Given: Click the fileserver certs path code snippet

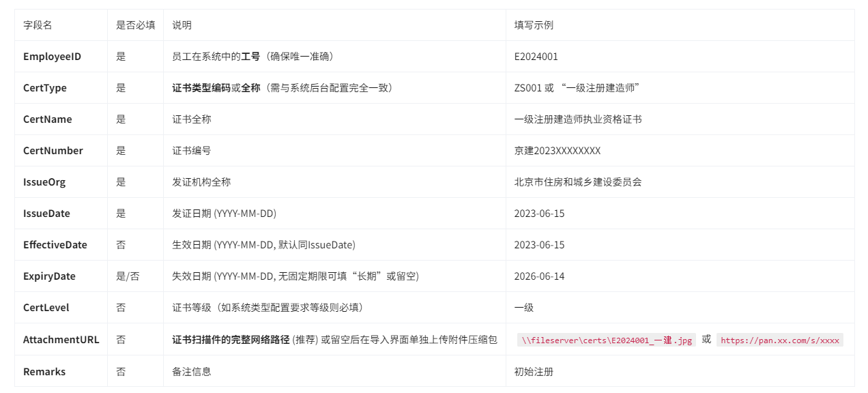Looking at the screenshot, I should tap(607, 340).
